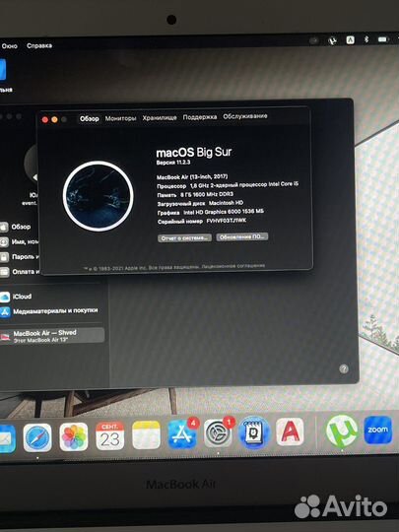Launch the Photos app in Dock
Viewport: 399px width, 532px height.
point(74,437)
